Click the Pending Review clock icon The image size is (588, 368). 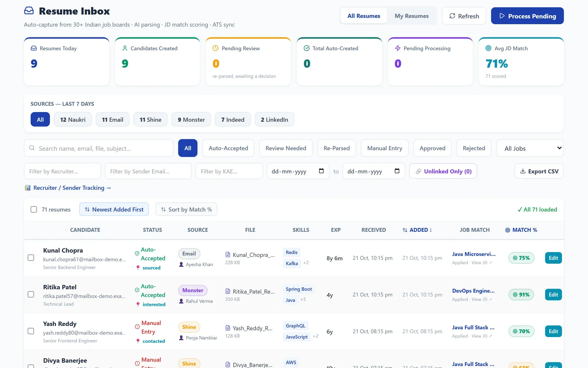[216, 48]
